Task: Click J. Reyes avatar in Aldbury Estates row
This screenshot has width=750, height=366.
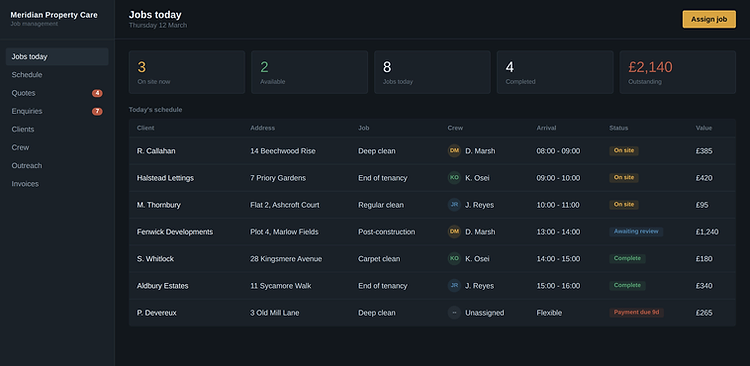Action: (x=454, y=286)
